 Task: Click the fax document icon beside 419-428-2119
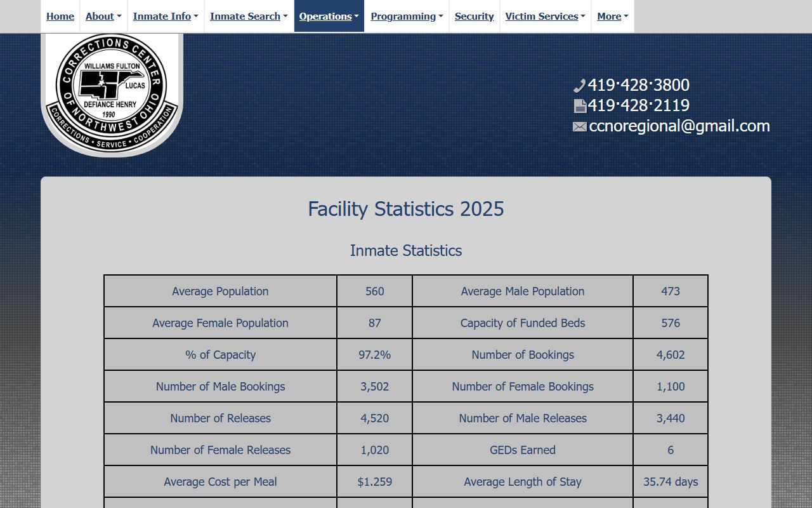click(x=580, y=106)
